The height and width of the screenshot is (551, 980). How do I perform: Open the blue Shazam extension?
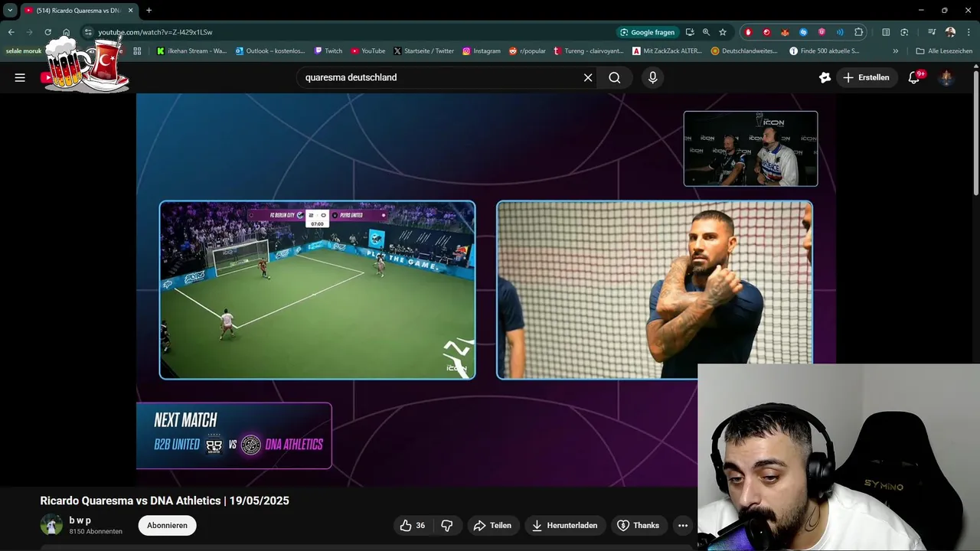803,32
